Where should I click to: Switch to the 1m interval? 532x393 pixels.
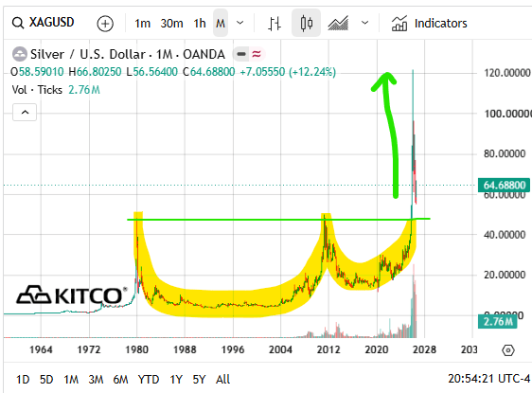point(142,24)
